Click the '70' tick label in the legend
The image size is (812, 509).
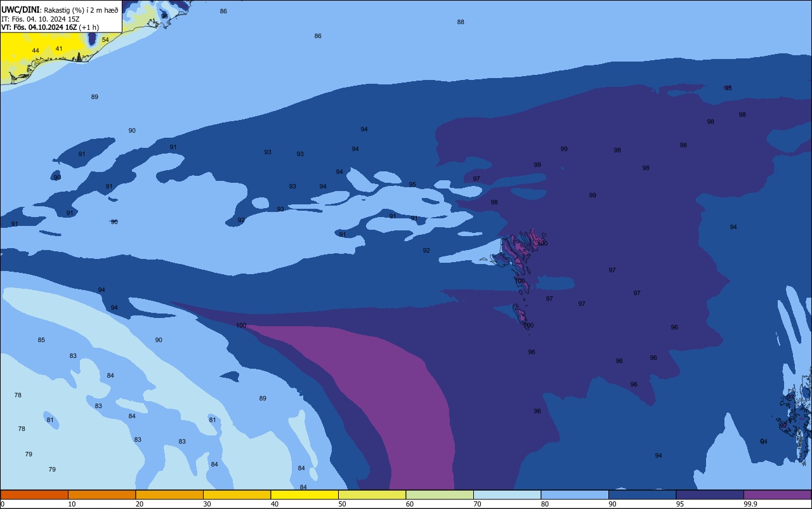pyautogui.click(x=477, y=504)
